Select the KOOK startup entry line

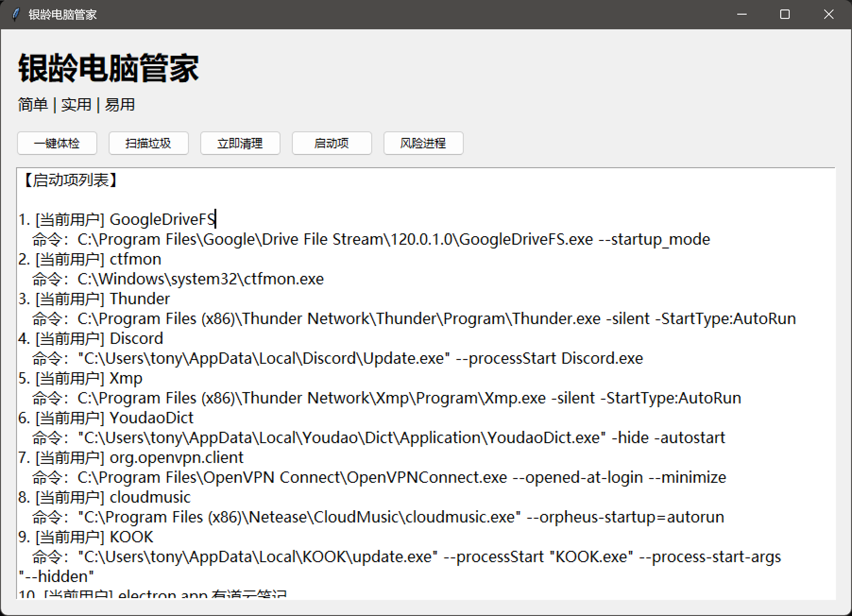click(86, 537)
